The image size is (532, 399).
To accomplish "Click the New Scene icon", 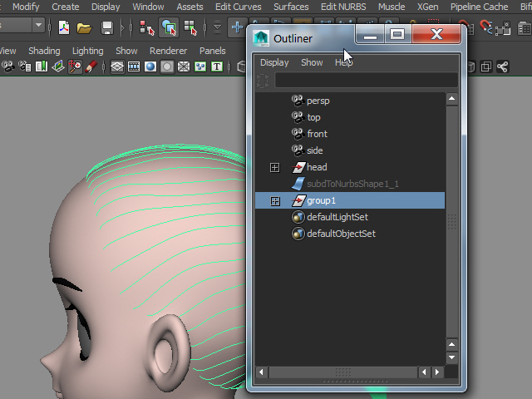I will tap(64, 27).
